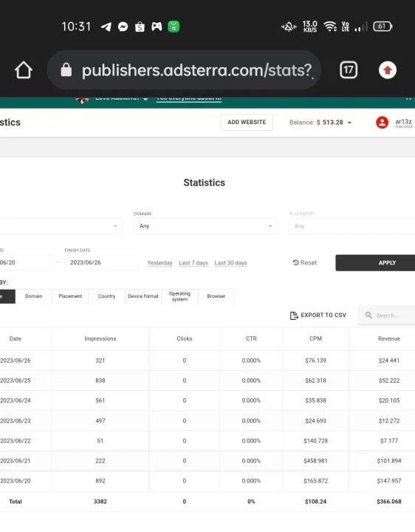The width and height of the screenshot is (415, 532).
Task: Tap the padlock icon in address bar
Action: click(x=66, y=70)
